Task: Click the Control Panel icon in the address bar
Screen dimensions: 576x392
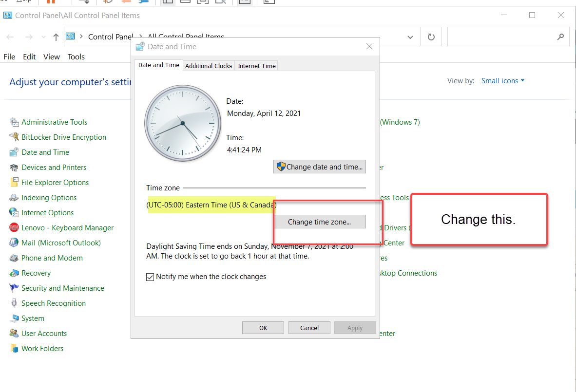Action: 70,37
